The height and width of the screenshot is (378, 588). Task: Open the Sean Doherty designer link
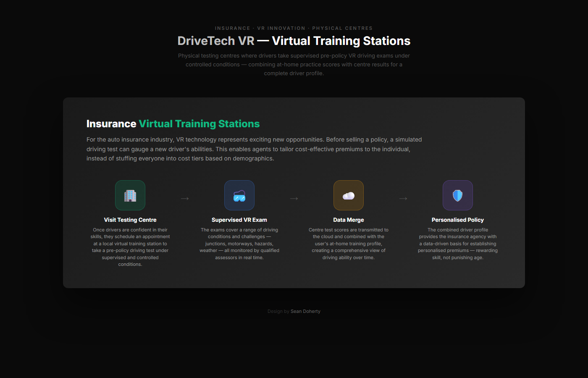tap(305, 311)
